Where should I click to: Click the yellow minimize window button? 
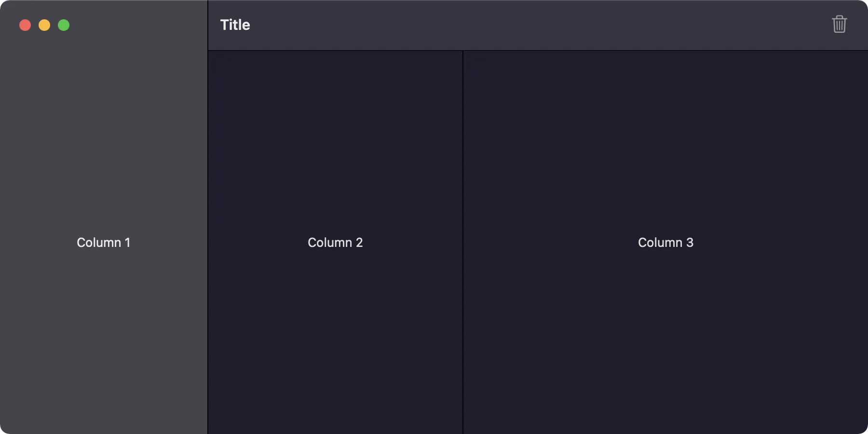tap(44, 25)
